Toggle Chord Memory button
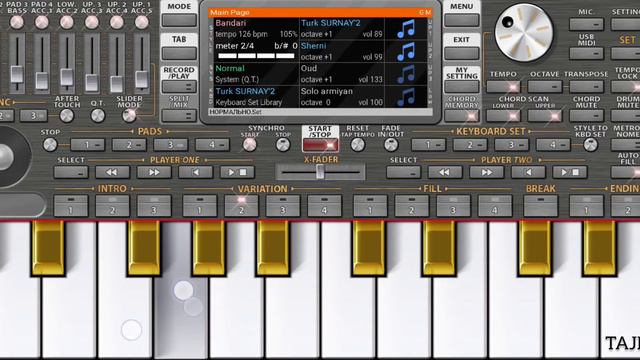The width and height of the screenshot is (640, 360). coord(462,116)
